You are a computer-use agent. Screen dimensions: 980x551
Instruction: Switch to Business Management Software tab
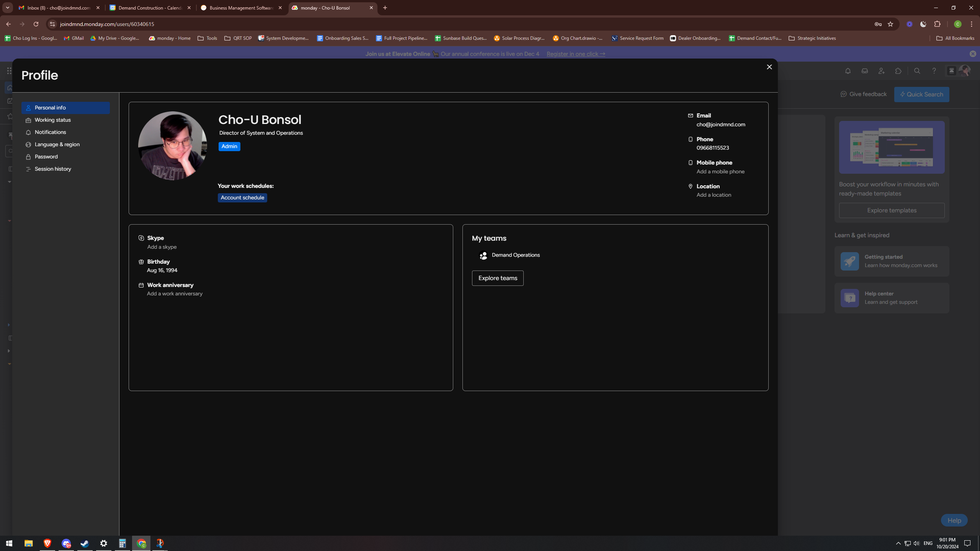(x=241, y=8)
